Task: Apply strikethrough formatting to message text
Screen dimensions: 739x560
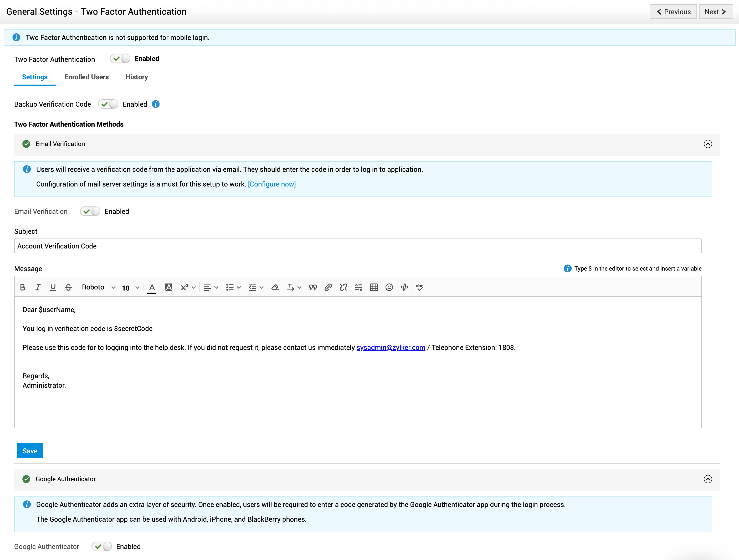Action: point(68,287)
